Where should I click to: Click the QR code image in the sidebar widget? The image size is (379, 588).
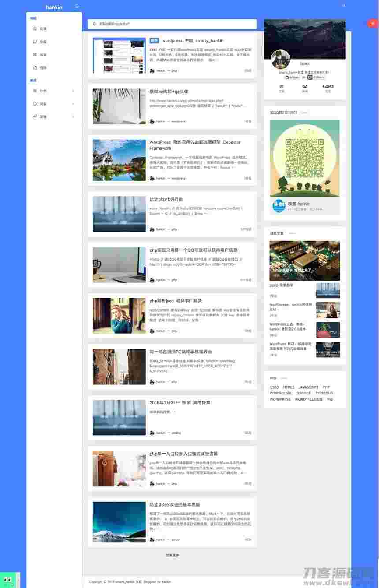305,158
